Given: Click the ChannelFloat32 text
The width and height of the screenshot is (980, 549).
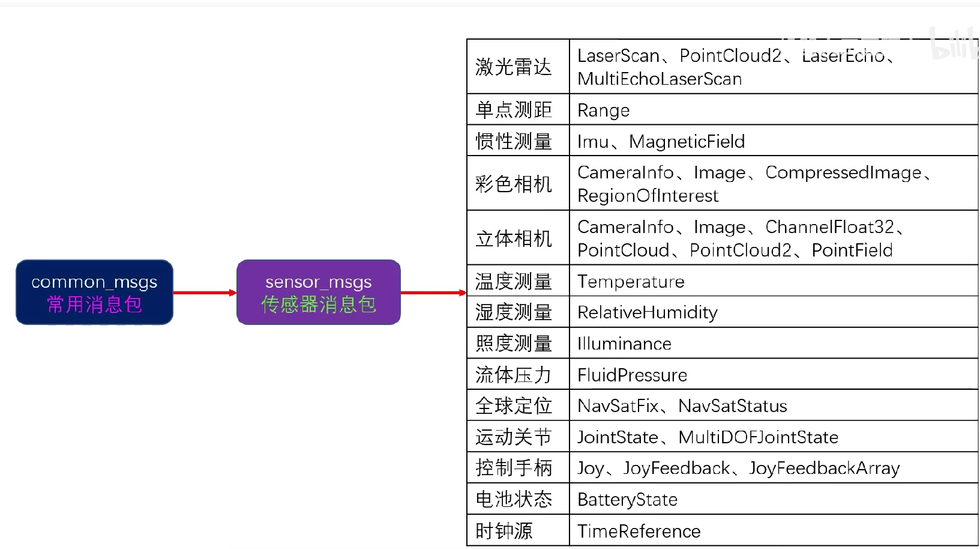Looking at the screenshot, I should (829, 227).
